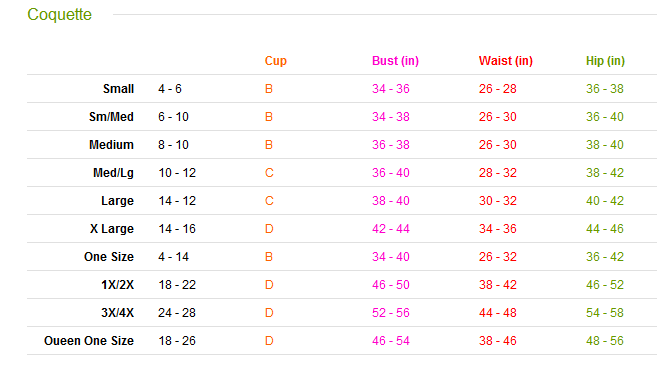Click the Bust (in) column header
The width and height of the screenshot is (657, 375).
pyautogui.click(x=395, y=61)
